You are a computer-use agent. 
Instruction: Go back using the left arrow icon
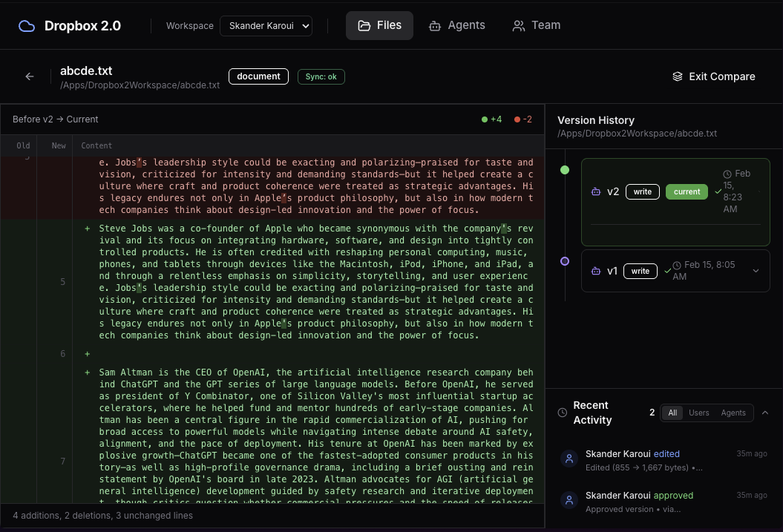click(x=30, y=76)
